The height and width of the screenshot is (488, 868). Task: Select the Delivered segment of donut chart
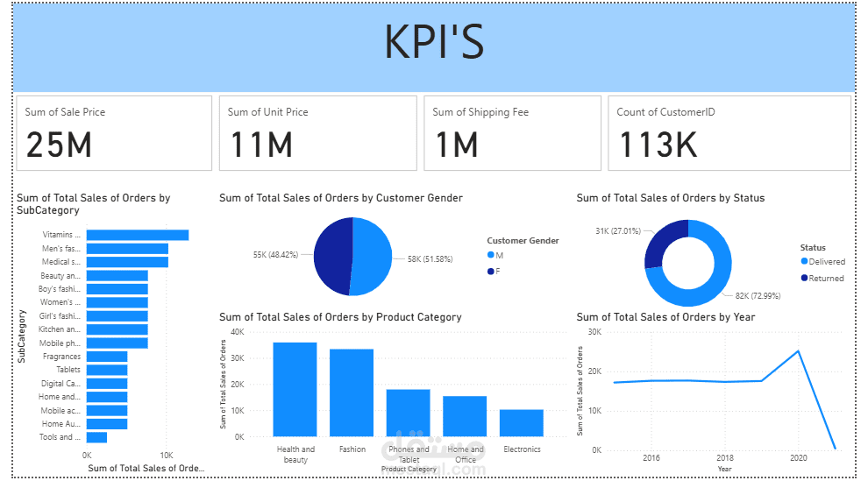coord(720,279)
